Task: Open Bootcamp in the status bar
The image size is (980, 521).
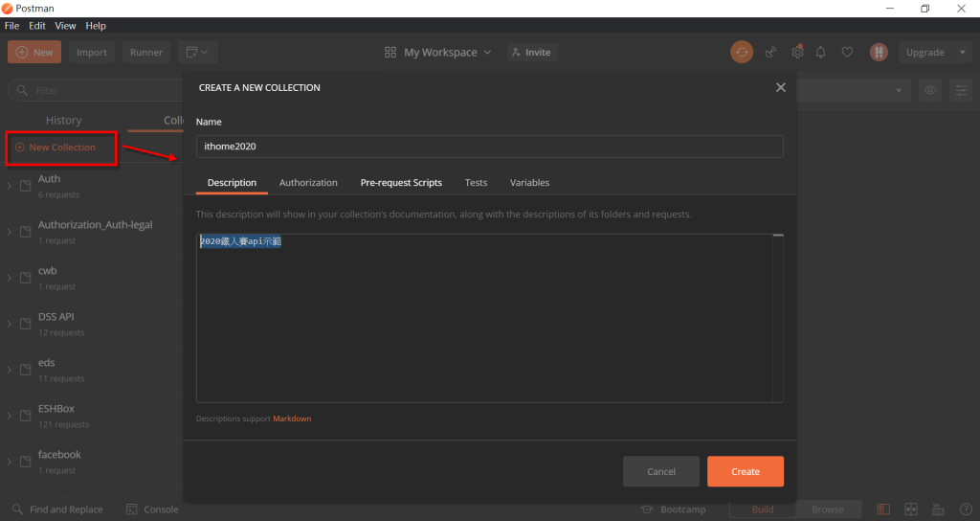Action: (674, 510)
